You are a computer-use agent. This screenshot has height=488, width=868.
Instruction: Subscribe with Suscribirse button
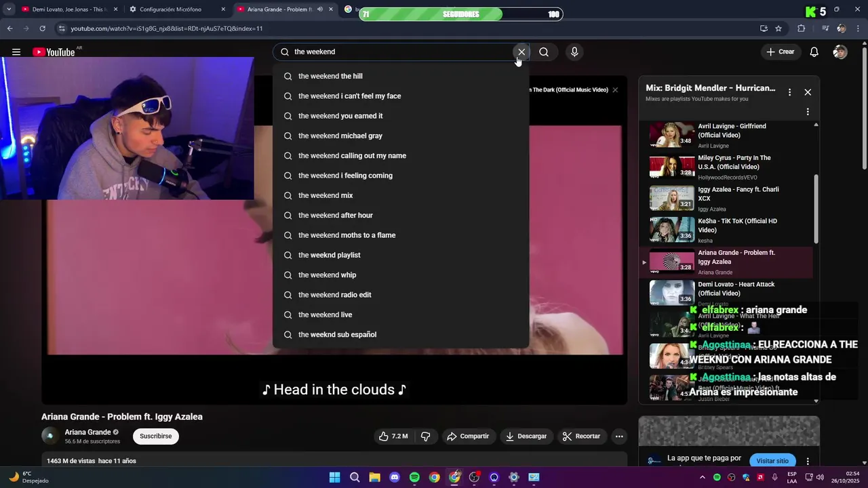click(156, 436)
